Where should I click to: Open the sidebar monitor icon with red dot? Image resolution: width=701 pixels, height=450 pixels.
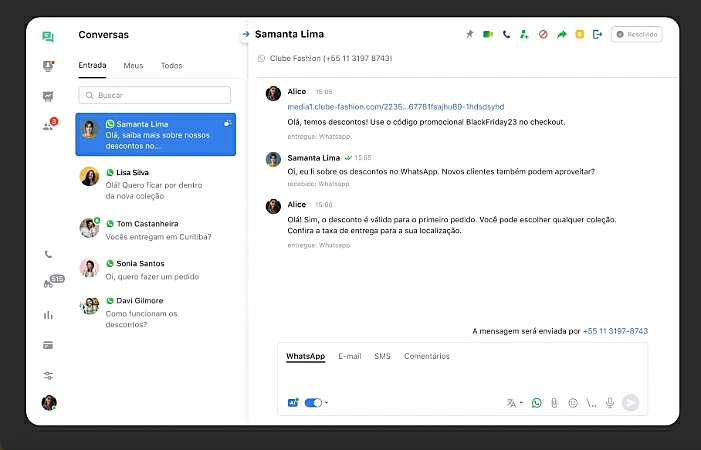48,66
